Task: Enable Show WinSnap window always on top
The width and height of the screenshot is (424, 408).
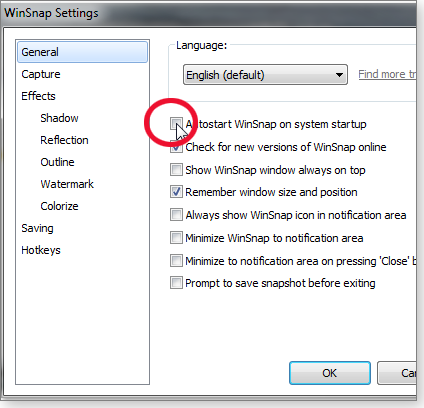Action: coord(176,170)
